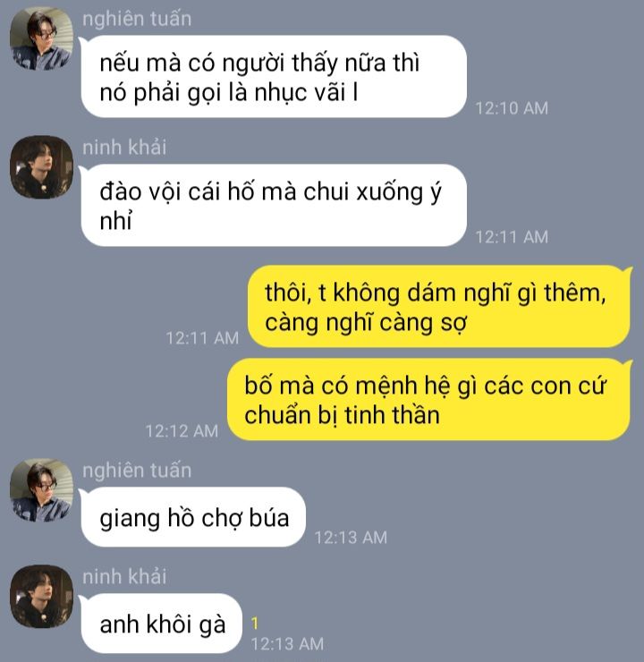644x662 pixels.
Task: Select sender name ninh khải above 'đào vội cái hố'
Action: (124, 148)
